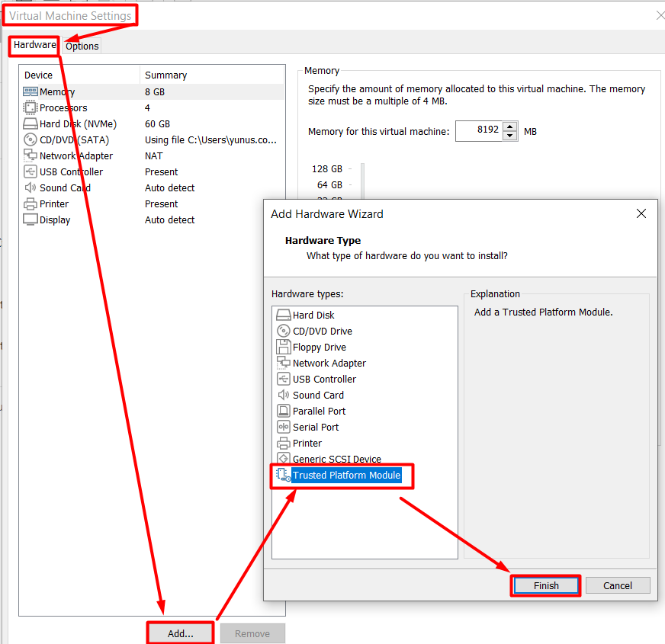The height and width of the screenshot is (644, 665).
Task: Choose the Floppy Drive icon
Action: (x=283, y=347)
